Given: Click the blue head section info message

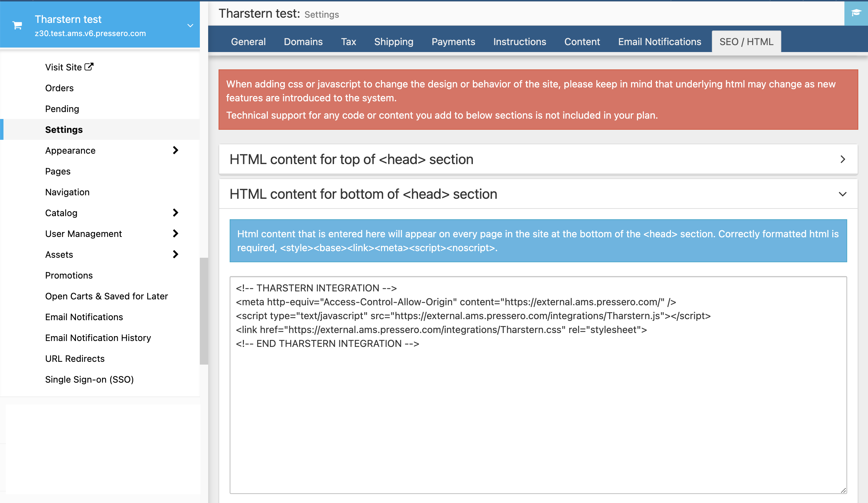Looking at the screenshot, I should click(538, 241).
